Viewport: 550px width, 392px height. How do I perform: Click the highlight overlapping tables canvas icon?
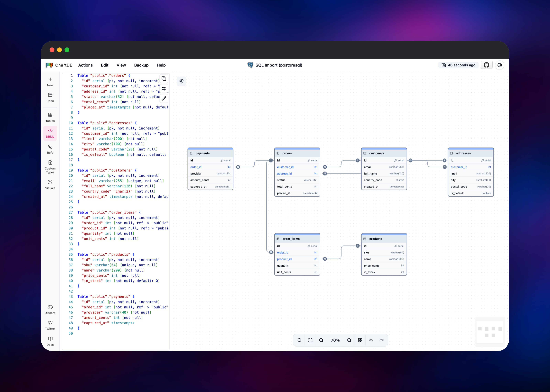tap(181, 81)
